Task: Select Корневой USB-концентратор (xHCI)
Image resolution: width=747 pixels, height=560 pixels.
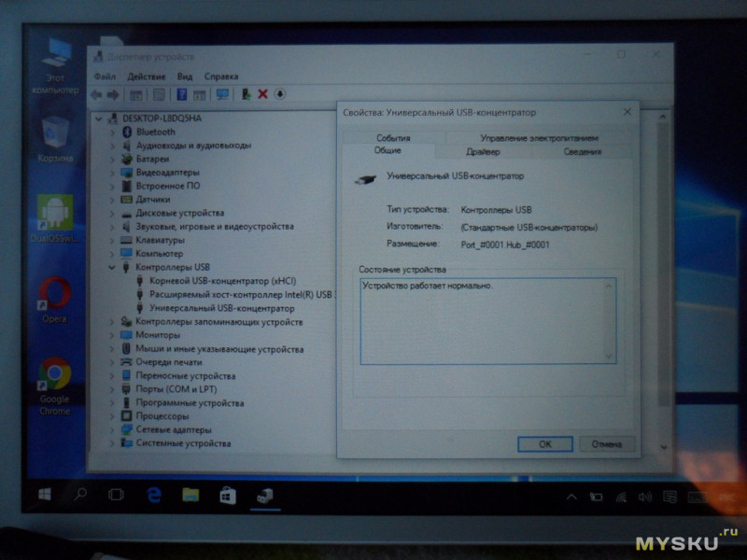Action: (223, 282)
